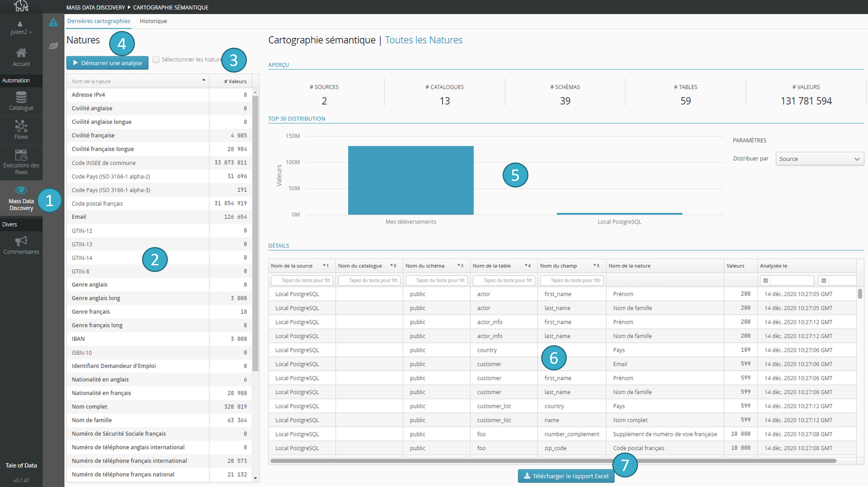868x487 pixels.
Task: Click the elephant logo icon
Action: 21,6
